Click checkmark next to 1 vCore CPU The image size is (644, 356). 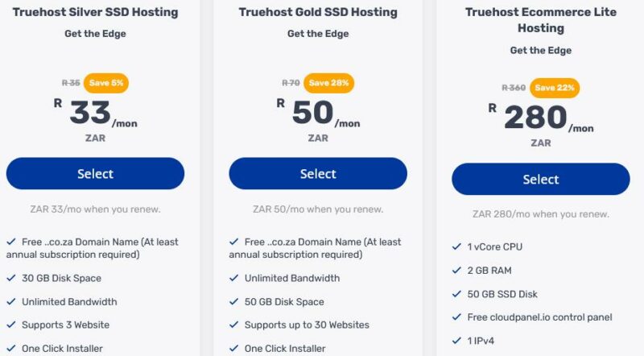point(456,246)
